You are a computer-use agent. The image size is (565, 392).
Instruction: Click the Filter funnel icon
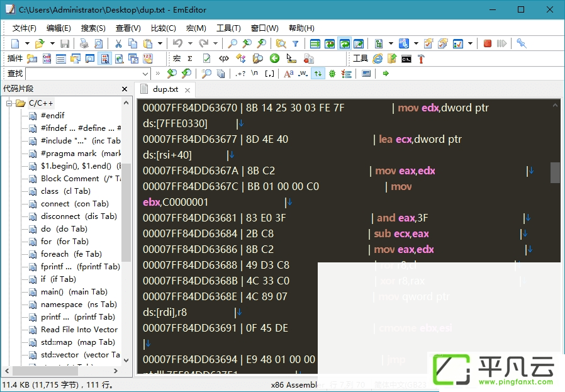[296, 43]
